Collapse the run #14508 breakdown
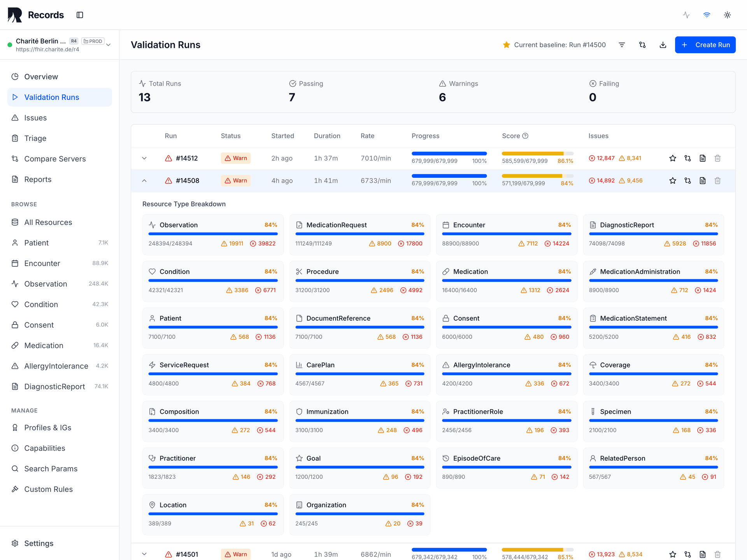 [x=144, y=180]
